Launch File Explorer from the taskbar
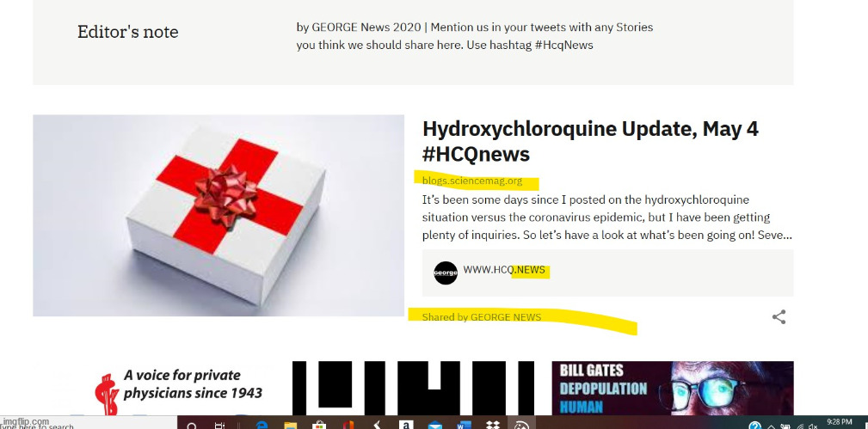868x429 pixels. [x=291, y=426]
